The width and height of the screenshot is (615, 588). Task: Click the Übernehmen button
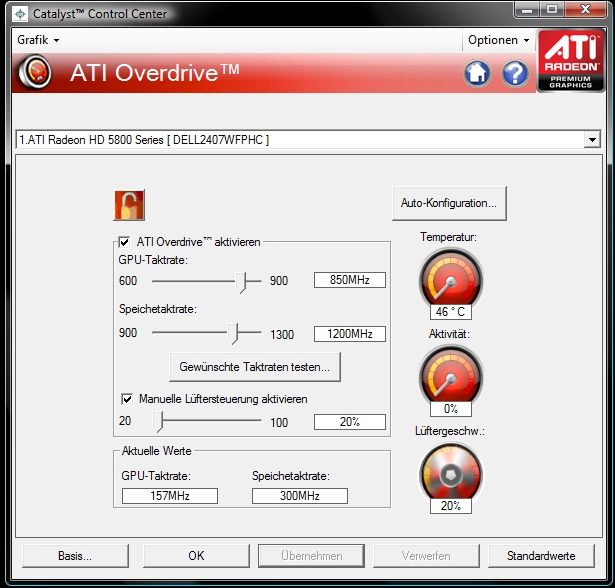point(311,556)
